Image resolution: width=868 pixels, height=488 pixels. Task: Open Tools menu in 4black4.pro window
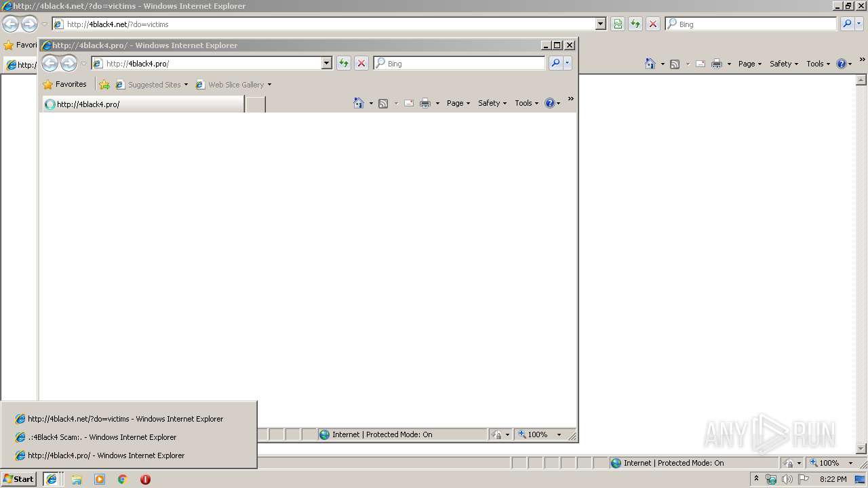coord(527,103)
